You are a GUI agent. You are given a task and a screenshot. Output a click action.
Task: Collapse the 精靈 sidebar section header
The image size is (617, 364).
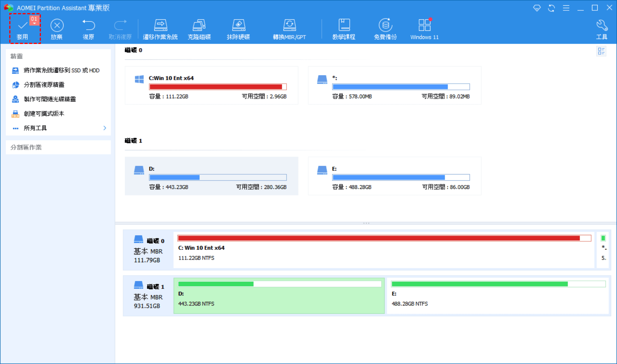pos(58,56)
